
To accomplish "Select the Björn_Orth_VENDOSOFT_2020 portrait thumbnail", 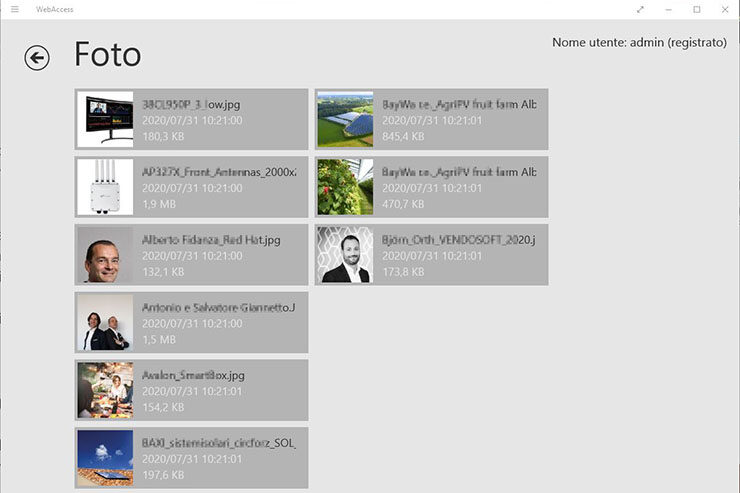I will coord(345,255).
